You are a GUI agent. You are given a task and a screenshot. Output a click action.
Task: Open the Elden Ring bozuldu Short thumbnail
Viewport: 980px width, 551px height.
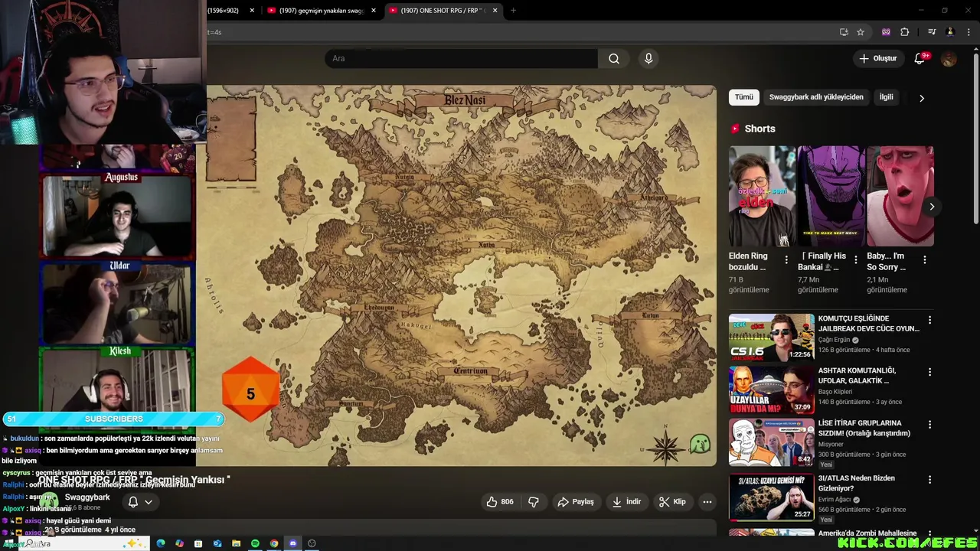coord(762,196)
